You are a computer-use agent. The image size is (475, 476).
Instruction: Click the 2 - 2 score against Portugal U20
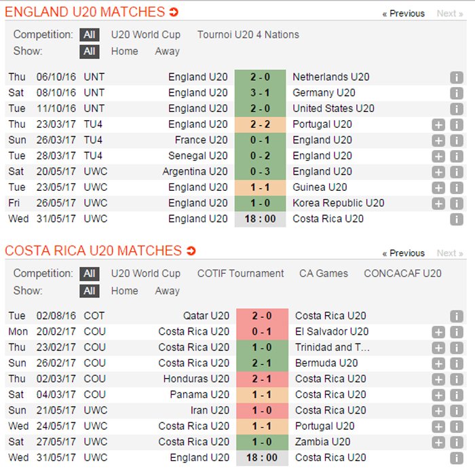tap(261, 124)
